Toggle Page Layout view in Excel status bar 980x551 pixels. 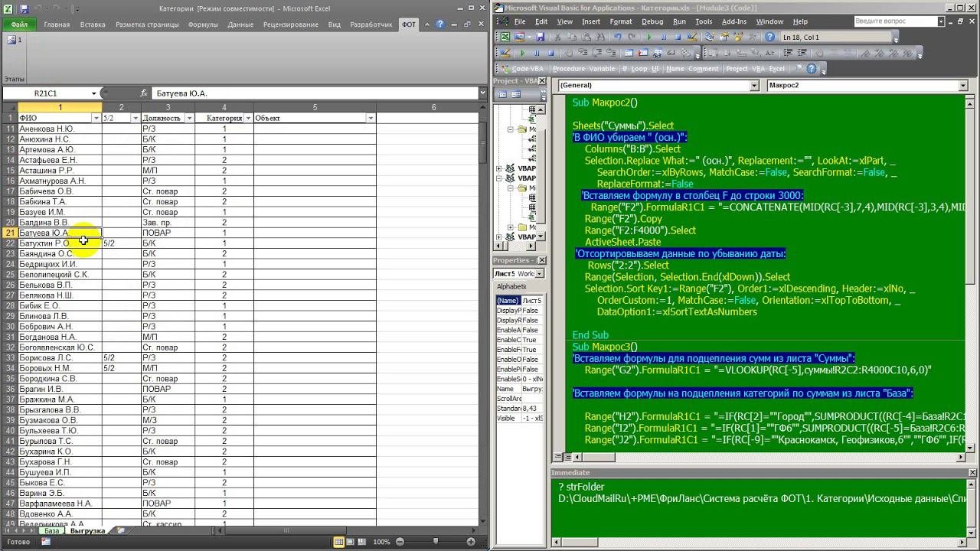351,542
